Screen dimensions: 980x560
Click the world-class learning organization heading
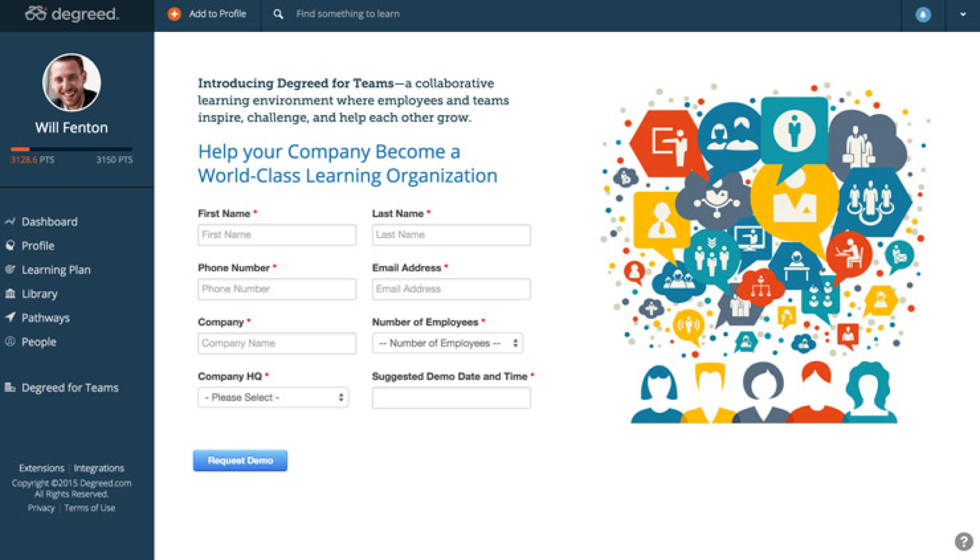[x=348, y=164]
